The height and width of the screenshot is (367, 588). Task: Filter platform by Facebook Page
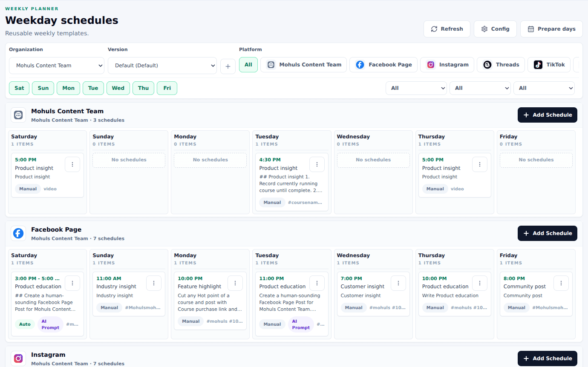coord(383,65)
